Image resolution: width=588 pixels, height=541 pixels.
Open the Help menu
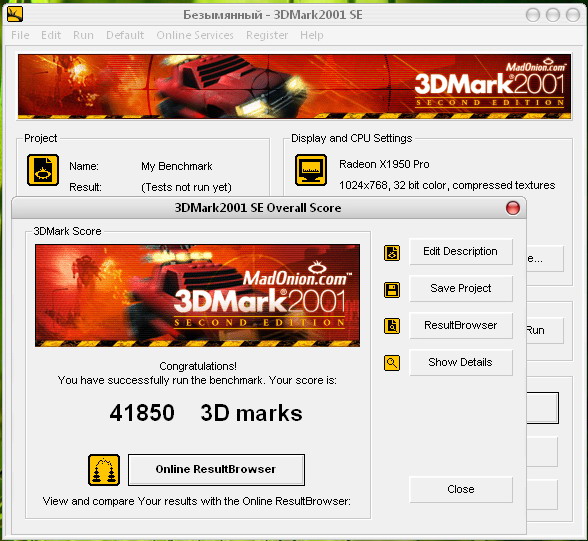click(312, 35)
